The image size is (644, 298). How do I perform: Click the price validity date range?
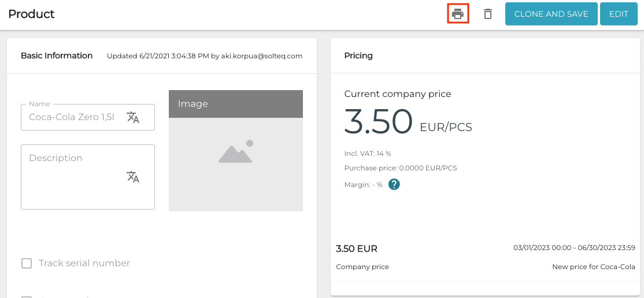[x=574, y=248]
